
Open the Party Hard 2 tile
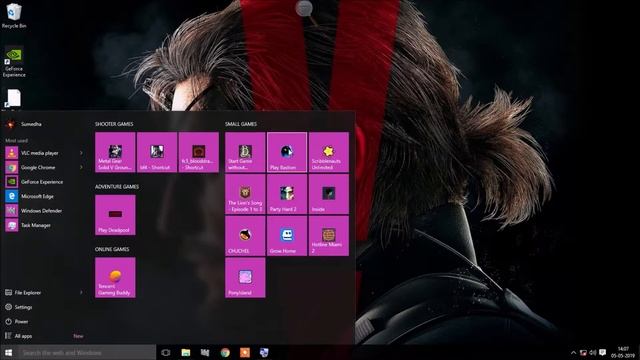pyautogui.click(x=287, y=194)
